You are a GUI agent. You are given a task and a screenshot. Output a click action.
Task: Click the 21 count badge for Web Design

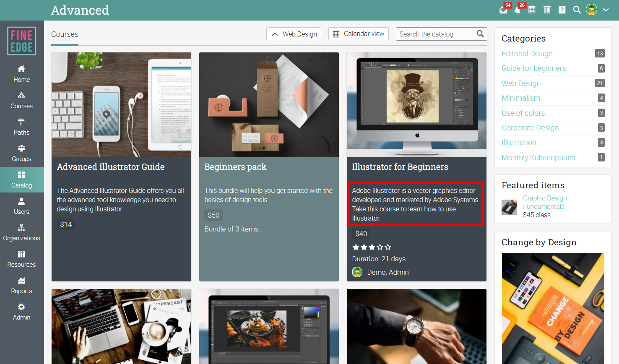pos(600,83)
